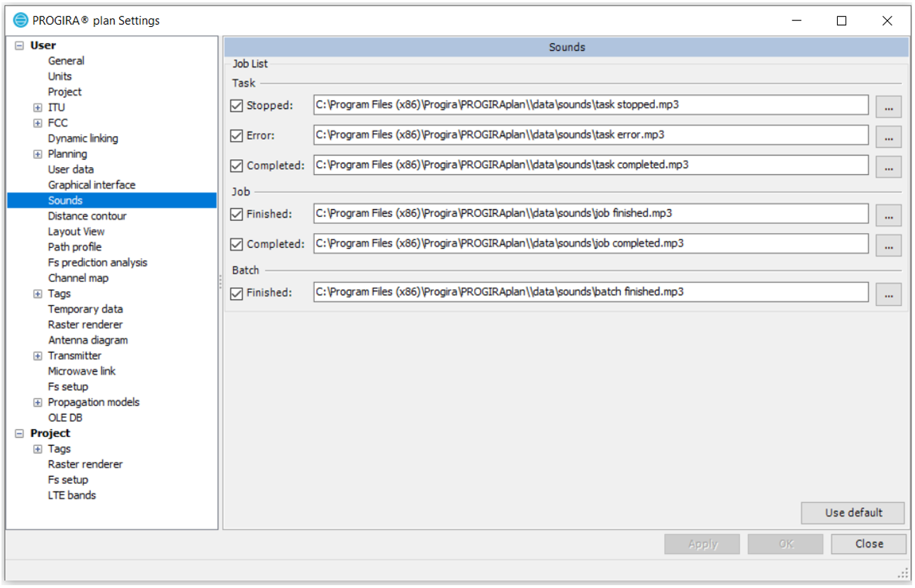Expand the Propagation models node
The image size is (915, 588).
38,402
